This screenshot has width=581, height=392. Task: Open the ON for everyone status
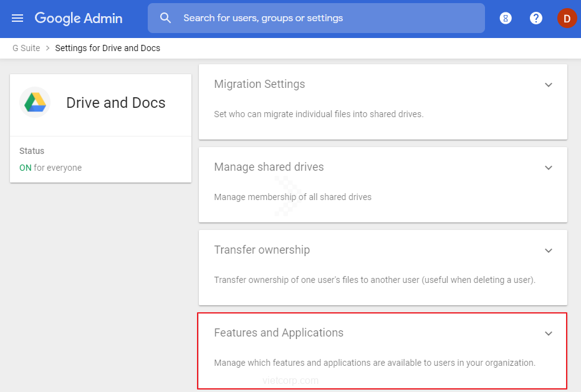[50, 168]
